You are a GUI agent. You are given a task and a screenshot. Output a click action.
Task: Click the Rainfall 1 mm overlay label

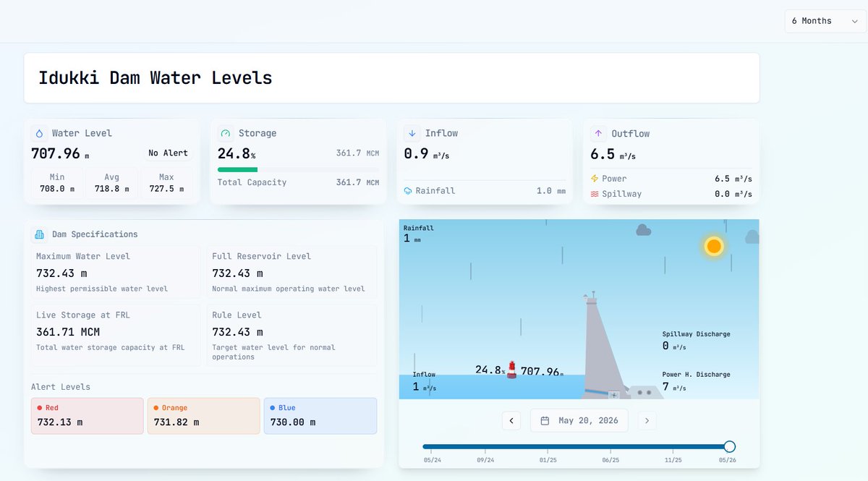click(419, 234)
